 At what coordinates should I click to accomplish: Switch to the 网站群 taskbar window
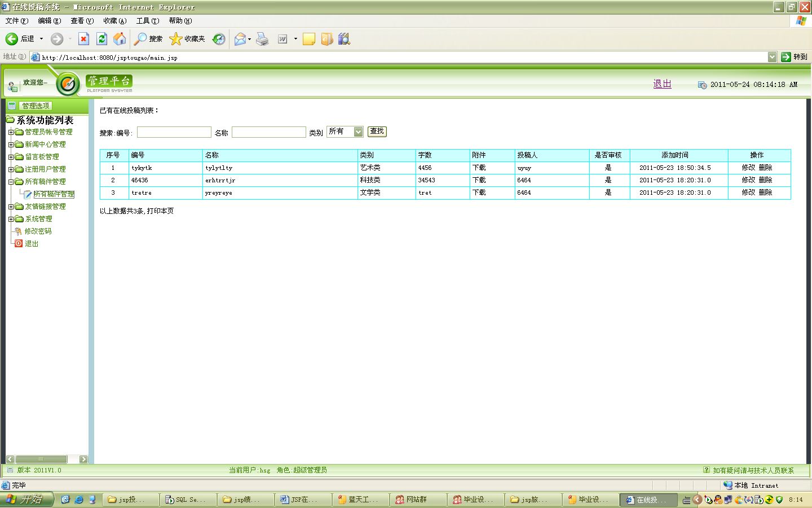click(419, 500)
